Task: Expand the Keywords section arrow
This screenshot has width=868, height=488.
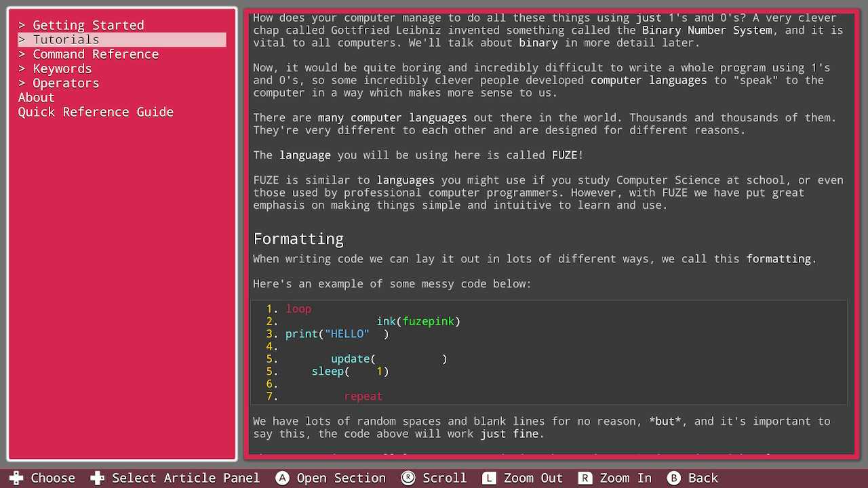Action: coord(22,69)
